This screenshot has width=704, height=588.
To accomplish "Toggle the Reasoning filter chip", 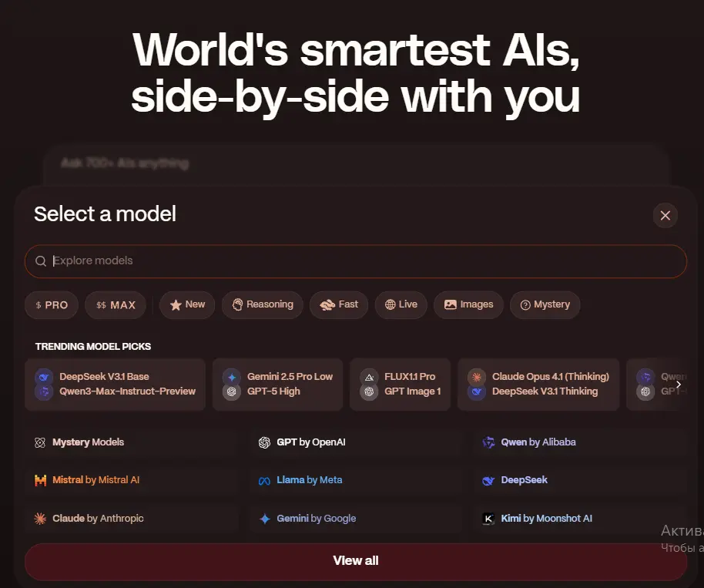I will 262,305.
